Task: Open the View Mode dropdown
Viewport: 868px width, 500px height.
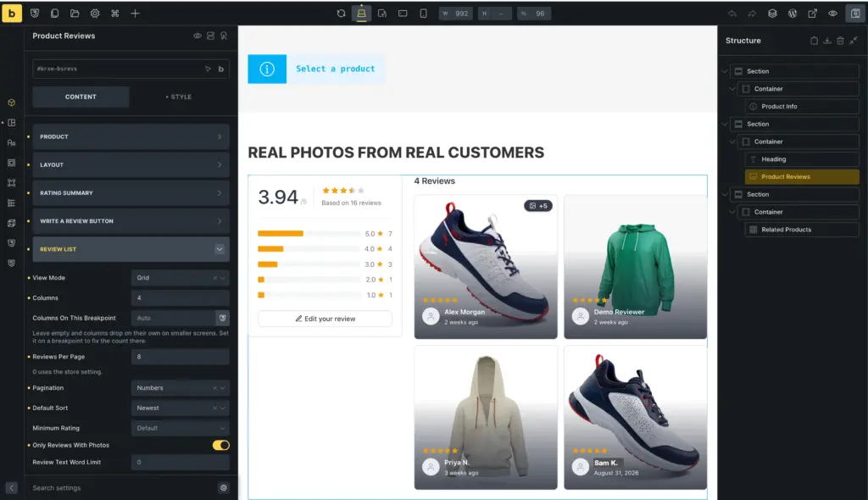Action: point(180,278)
